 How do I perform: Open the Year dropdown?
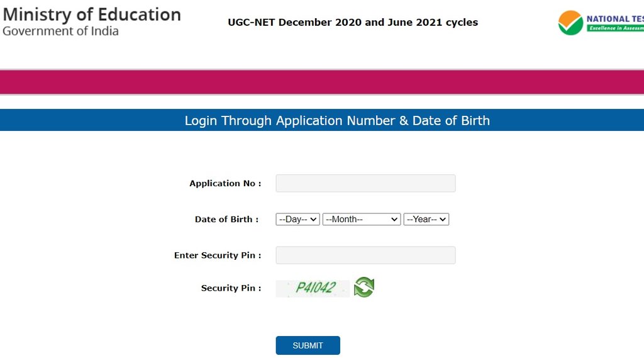426,220
